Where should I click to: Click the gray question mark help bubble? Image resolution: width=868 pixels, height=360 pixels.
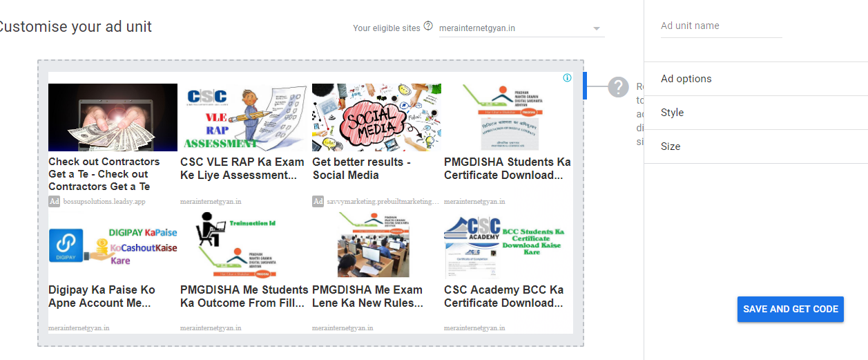(x=618, y=87)
